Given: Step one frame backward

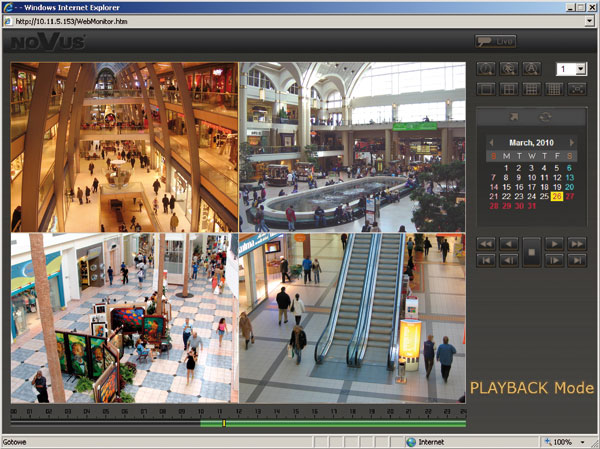Looking at the screenshot, I should (509, 261).
